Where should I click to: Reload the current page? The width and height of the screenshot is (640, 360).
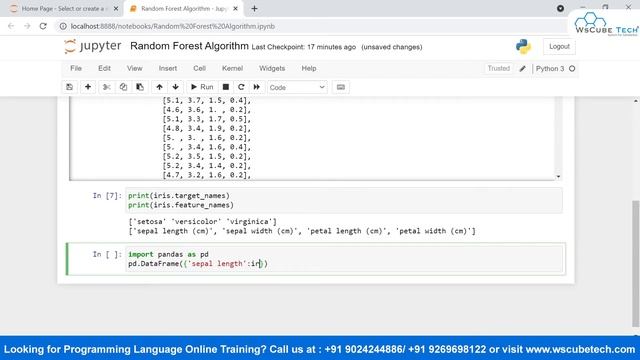[x=43, y=26]
